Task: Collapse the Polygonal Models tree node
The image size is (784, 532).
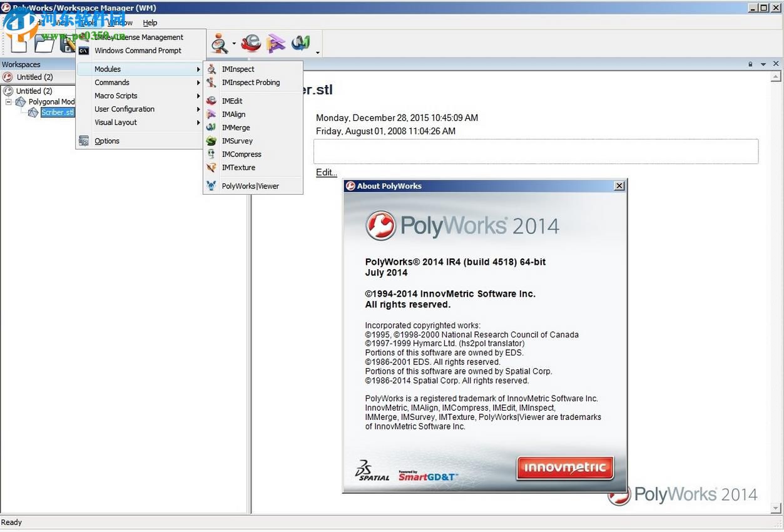Action: [x=9, y=101]
